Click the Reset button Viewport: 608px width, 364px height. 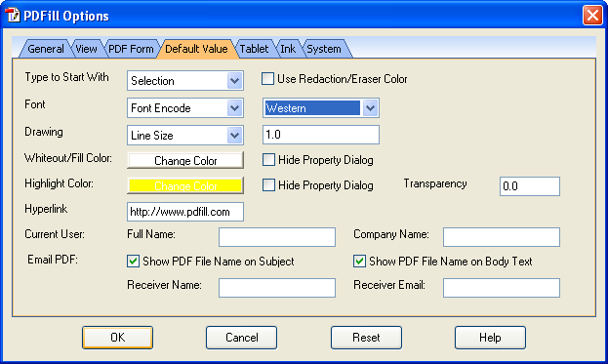366,338
